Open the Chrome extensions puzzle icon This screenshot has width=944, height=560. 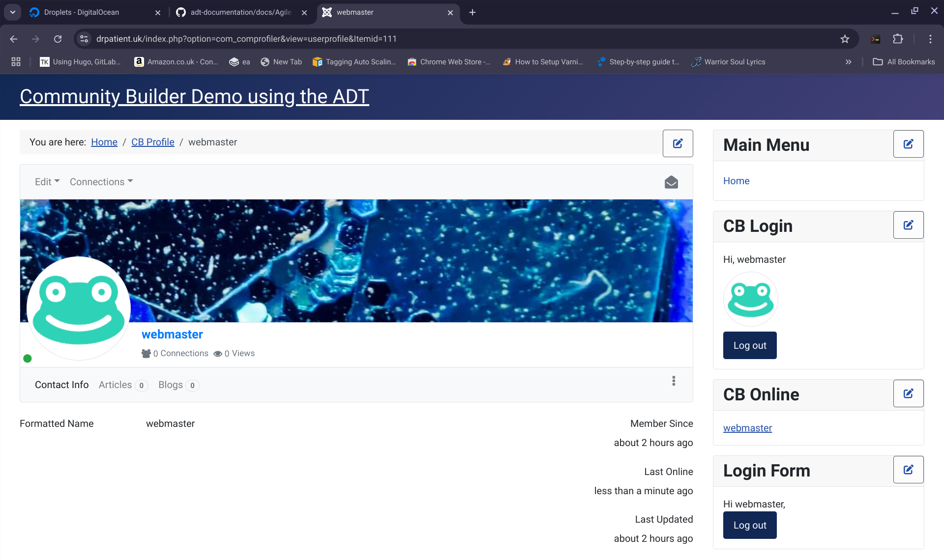point(898,39)
